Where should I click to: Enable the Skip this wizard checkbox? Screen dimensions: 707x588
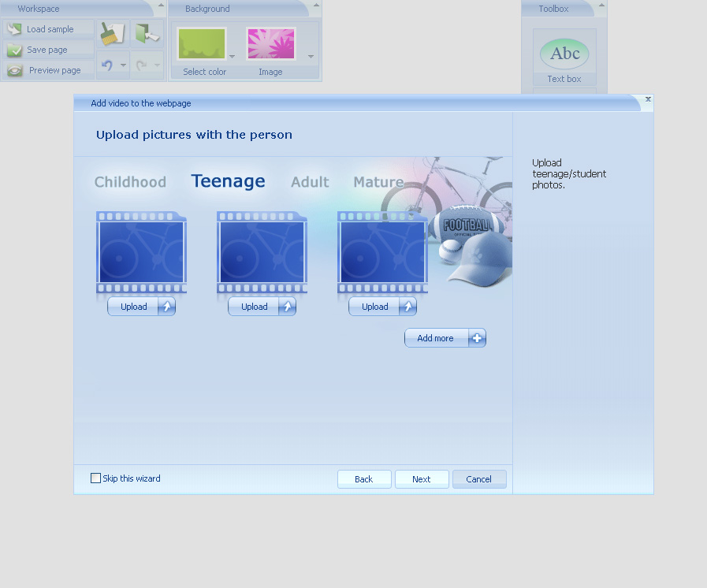tap(95, 478)
